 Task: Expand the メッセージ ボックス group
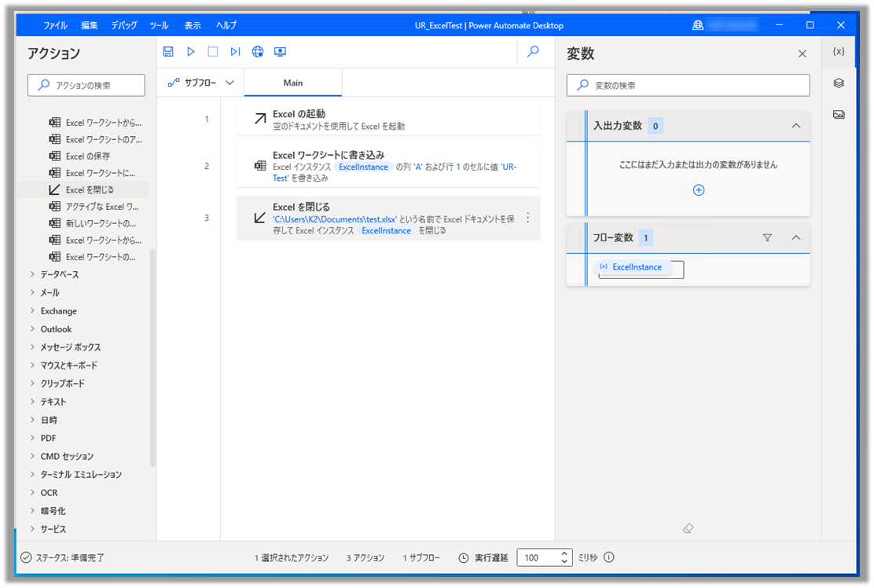(32, 347)
